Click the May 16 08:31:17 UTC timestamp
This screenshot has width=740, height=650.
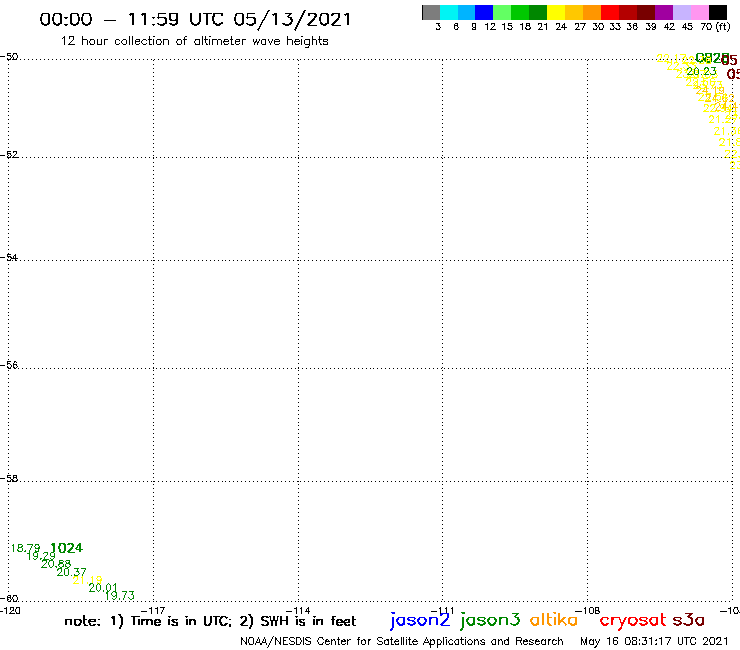(654, 642)
